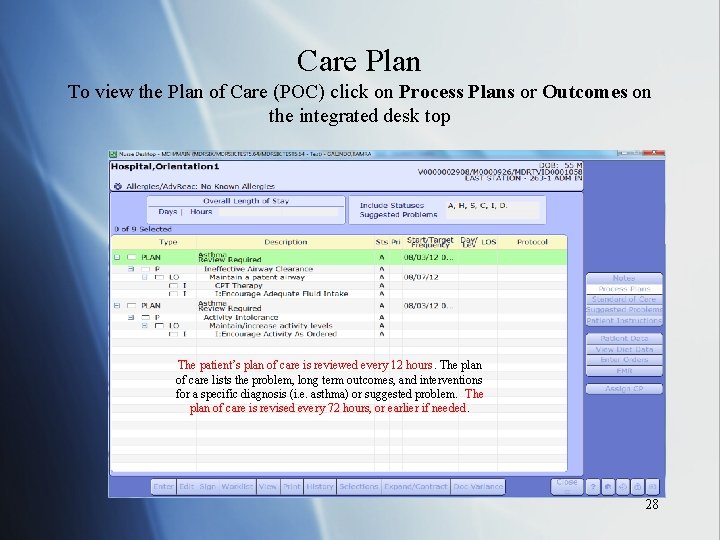Open Patient Data from side menu

(624, 338)
